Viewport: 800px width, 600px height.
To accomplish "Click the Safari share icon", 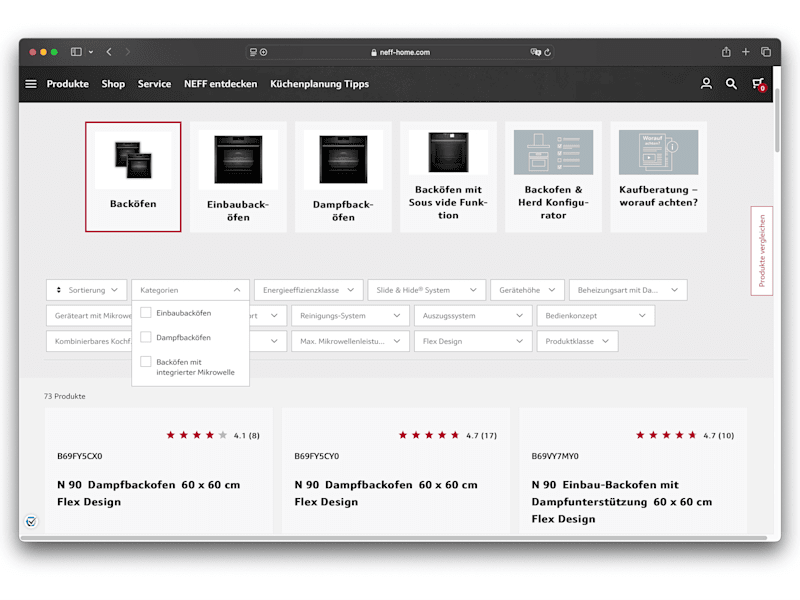I will coord(726,52).
